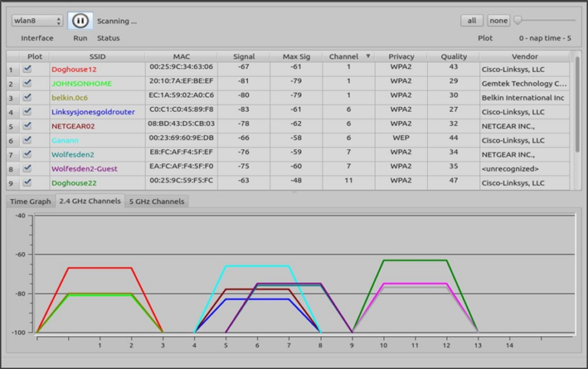This screenshot has width=588, height=369.
Task: Select the belkin.0c6 SSID entry
Action: tap(70, 97)
